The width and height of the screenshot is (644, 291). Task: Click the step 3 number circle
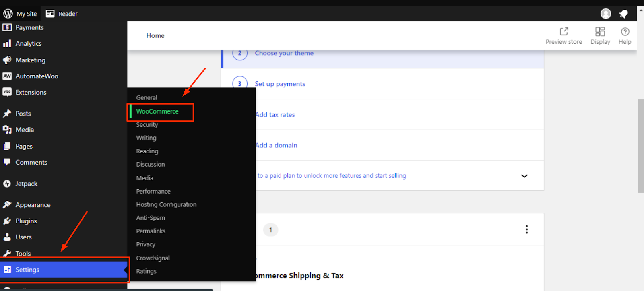pos(240,84)
